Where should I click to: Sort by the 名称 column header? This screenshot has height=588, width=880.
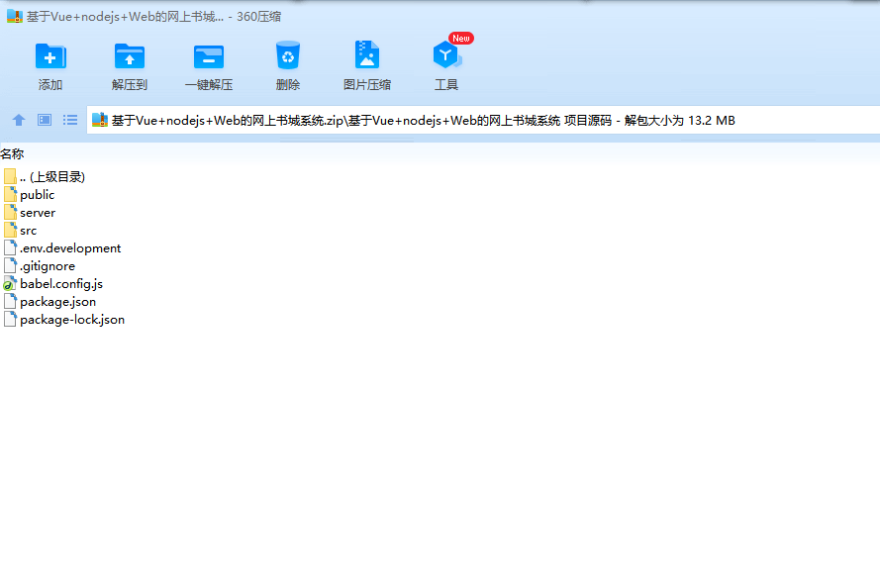[x=12, y=153]
